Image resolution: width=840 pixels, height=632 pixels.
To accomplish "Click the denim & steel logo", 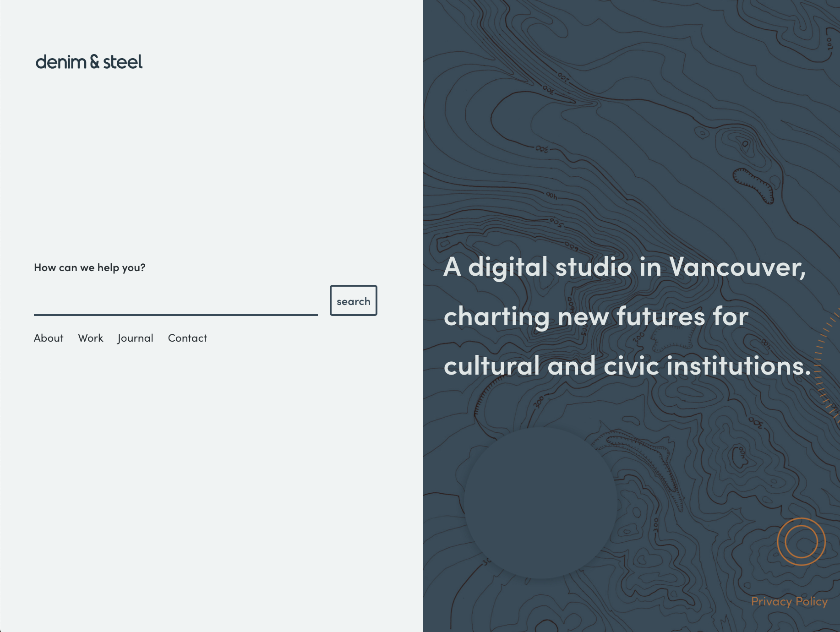I will click(89, 62).
